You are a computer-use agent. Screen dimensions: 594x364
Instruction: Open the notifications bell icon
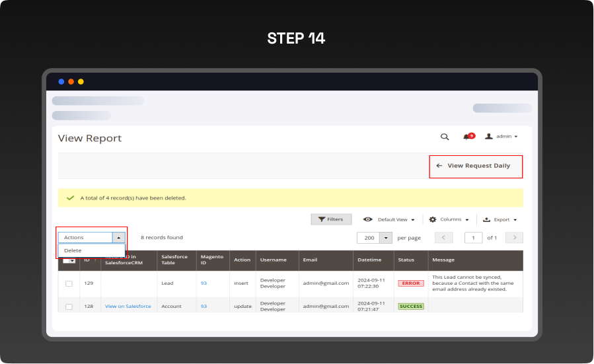pyautogui.click(x=466, y=137)
